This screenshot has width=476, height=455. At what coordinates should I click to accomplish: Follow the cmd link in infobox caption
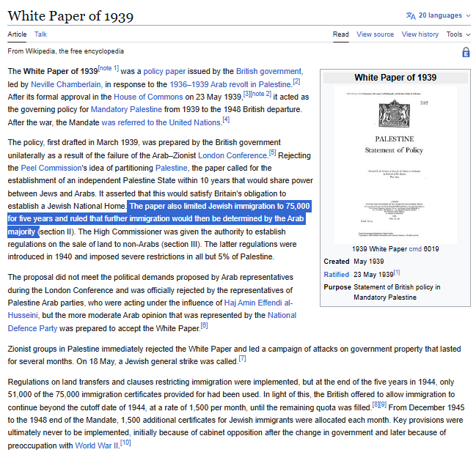click(x=415, y=249)
